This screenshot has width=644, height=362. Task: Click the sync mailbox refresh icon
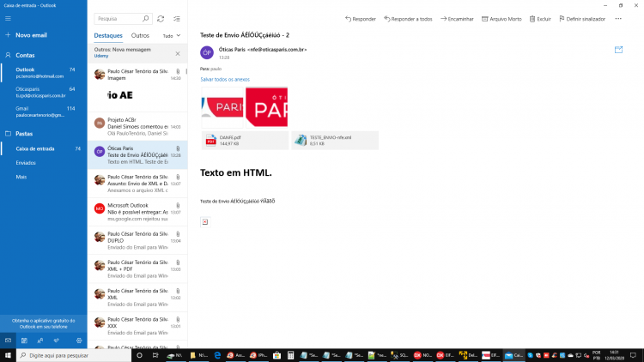(161, 19)
